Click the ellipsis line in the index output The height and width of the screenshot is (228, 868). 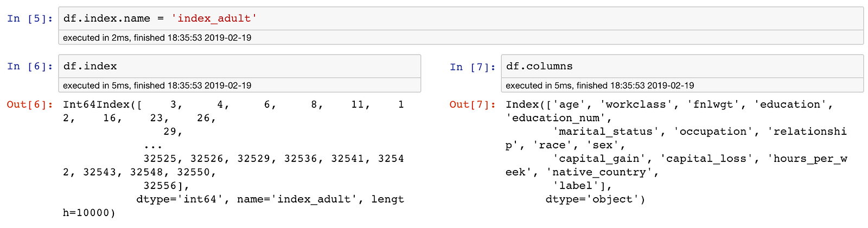153,146
